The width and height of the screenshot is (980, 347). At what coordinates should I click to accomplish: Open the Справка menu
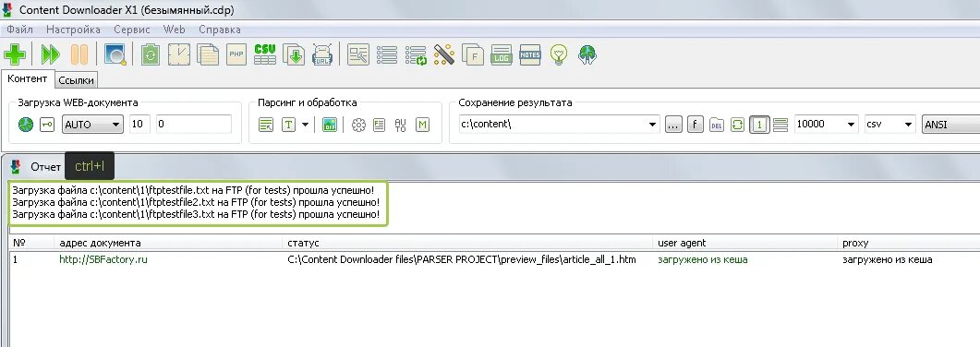(220, 30)
